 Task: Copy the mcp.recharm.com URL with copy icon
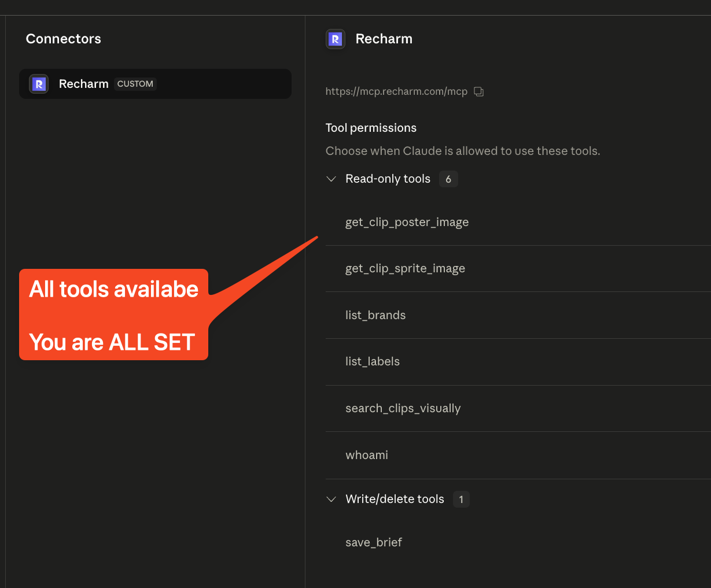coord(478,91)
